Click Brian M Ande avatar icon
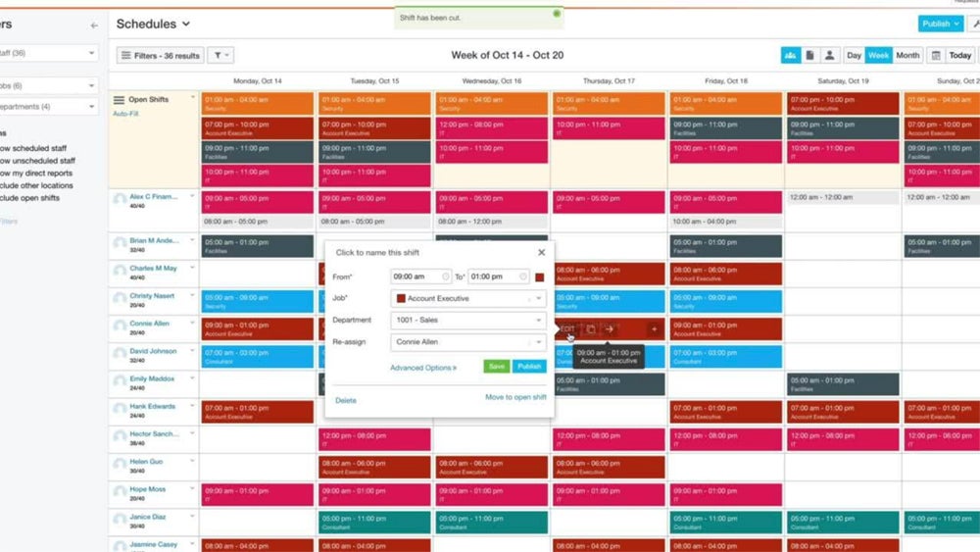This screenshot has height=552, width=980. pos(120,243)
